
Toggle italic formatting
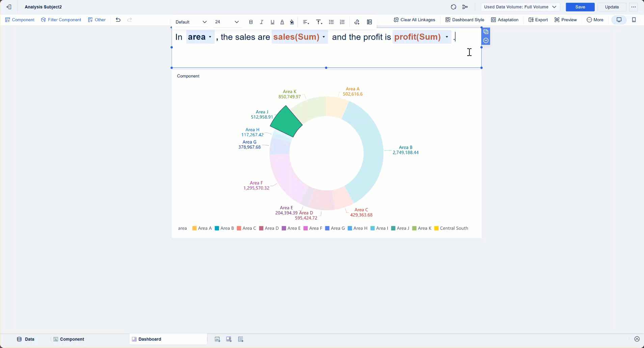pyautogui.click(x=262, y=22)
